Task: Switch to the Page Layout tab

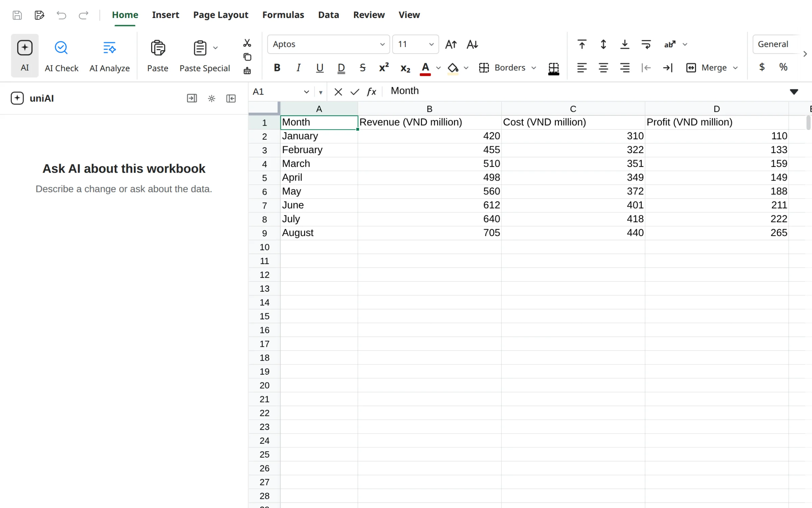Action: point(221,15)
